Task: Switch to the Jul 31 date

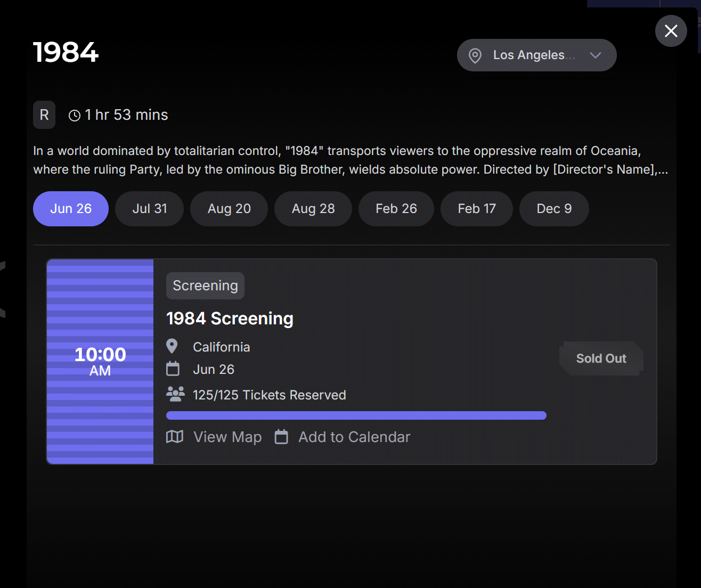Action: pyautogui.click(x=150, y=209)
